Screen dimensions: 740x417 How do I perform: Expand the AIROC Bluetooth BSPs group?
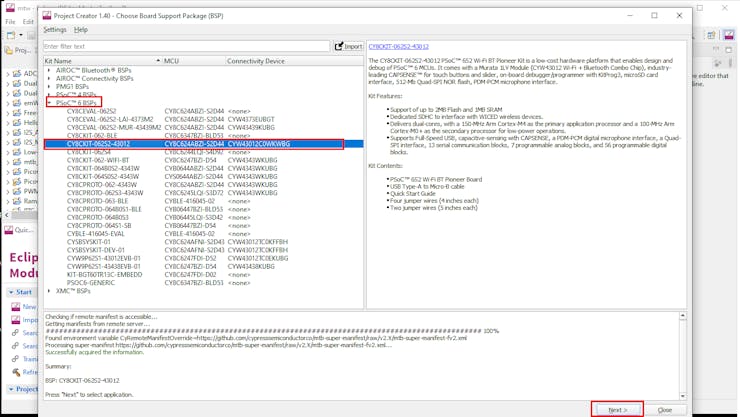[x=49, y=70]
